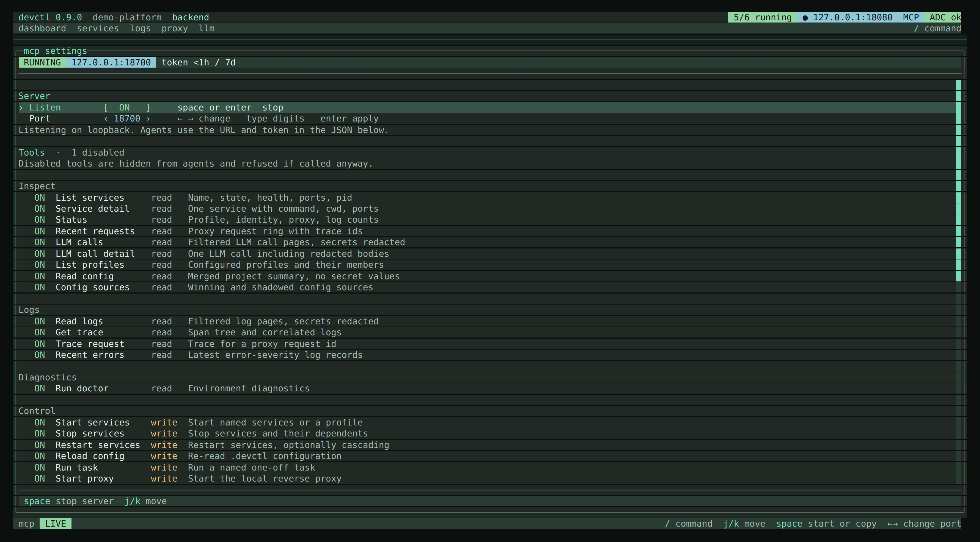Toggle the Listen ON switch
The height and width of the screenshot is (542, 980).
[x=127, y=108]
